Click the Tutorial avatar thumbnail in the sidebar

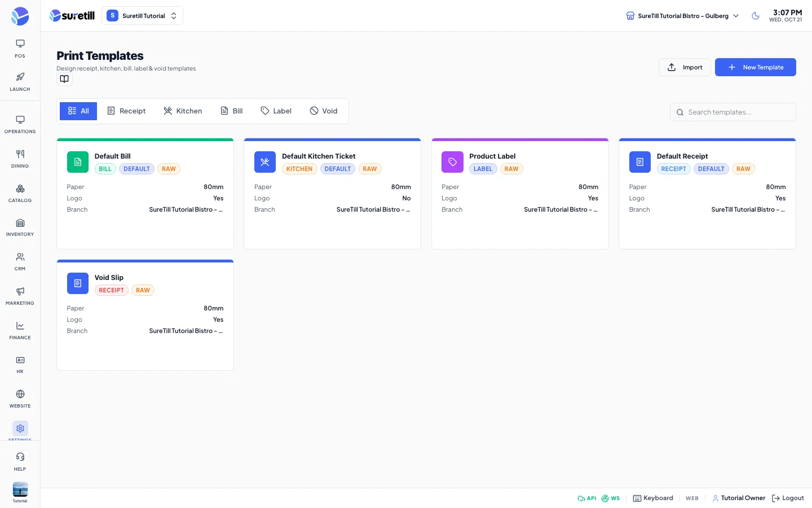[20, 489]
